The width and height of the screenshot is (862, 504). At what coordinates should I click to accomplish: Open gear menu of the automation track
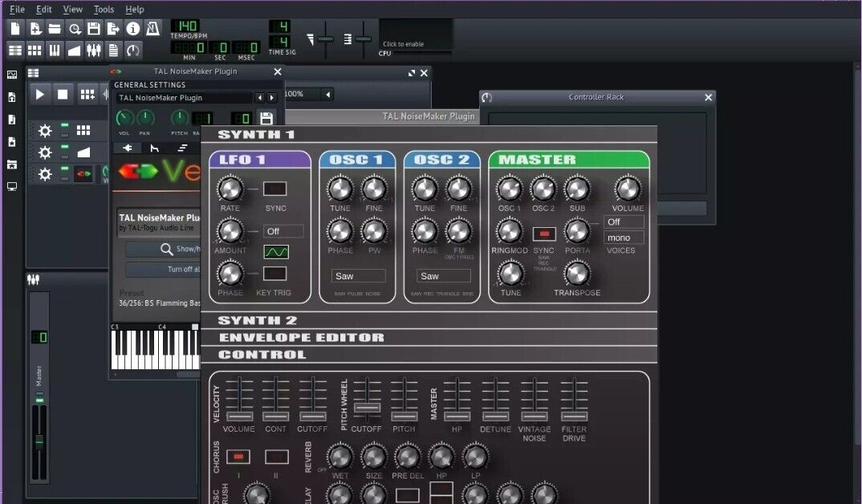click(x=45, y=152)
